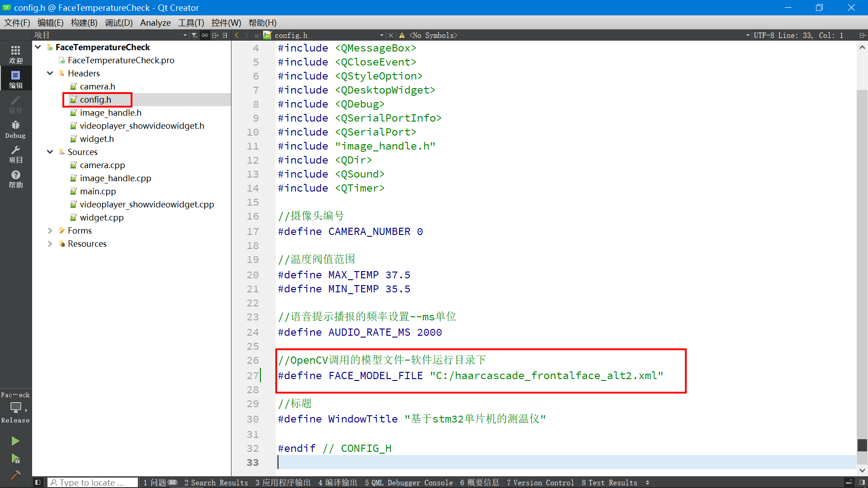The height and width of the screenshot is (488, 868).
Task: Toggle the right sidebar visibility button
Action: click(x=862, y=483)
